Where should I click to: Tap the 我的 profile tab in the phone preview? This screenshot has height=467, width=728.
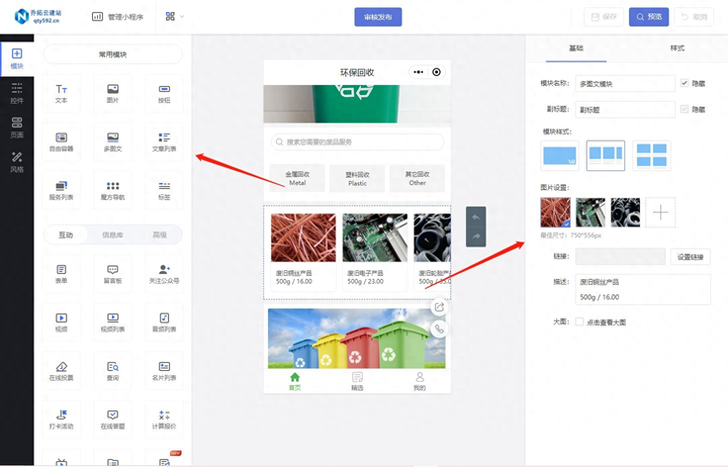click(x=419, y=382)
